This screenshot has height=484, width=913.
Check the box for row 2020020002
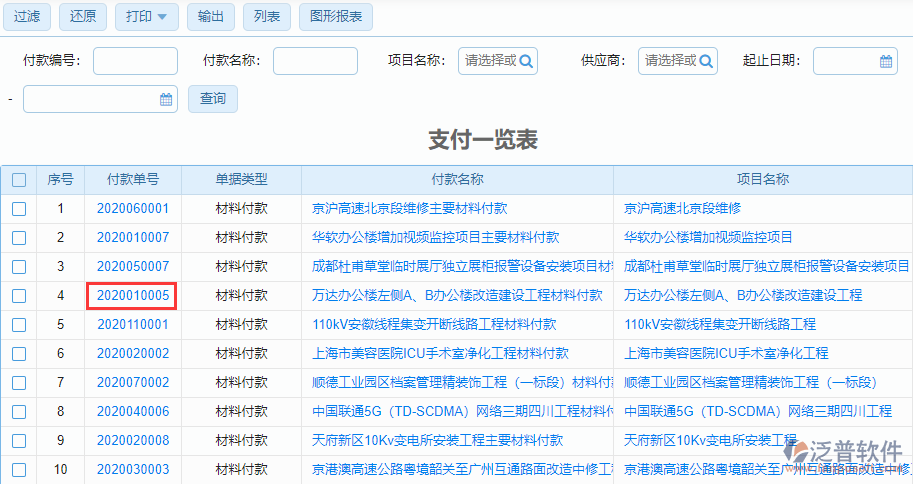tap(19, 354)
